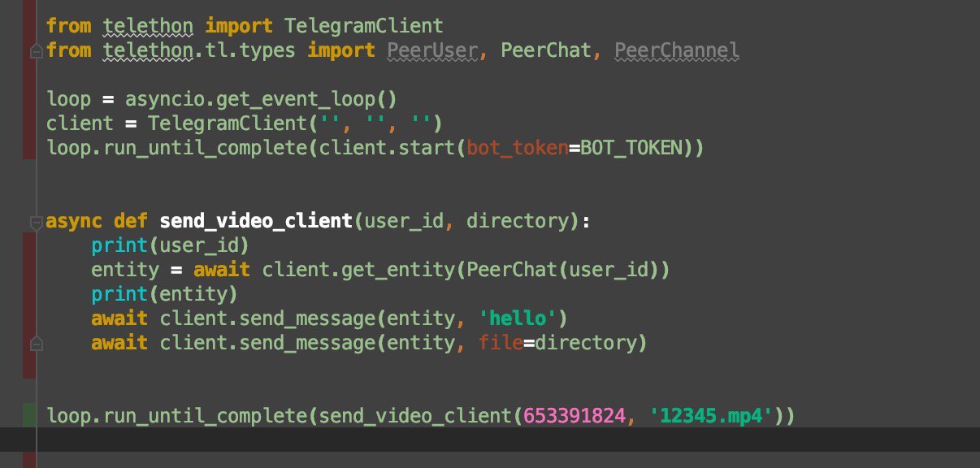Click the directory parameter in function signature
The image size is (980, 468).
[517, 221]
